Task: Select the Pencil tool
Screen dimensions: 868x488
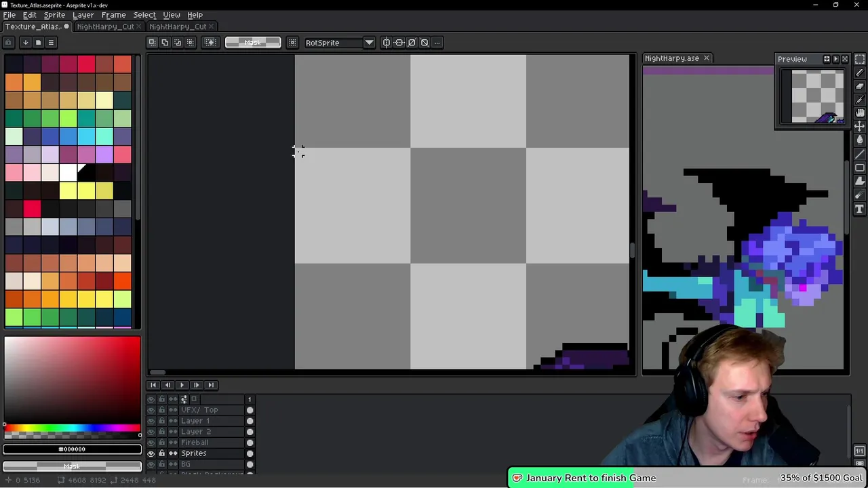Action: pyautogui.click(x=860, y=73)
